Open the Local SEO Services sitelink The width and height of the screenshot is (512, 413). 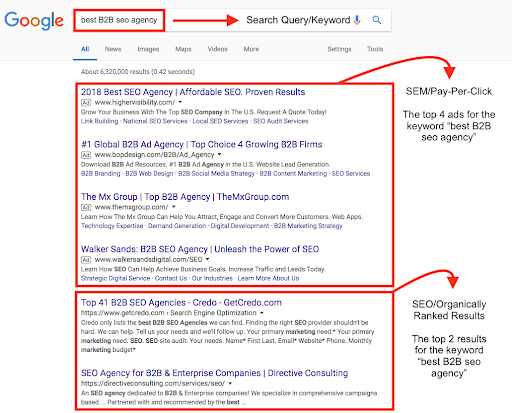point(220,121)
